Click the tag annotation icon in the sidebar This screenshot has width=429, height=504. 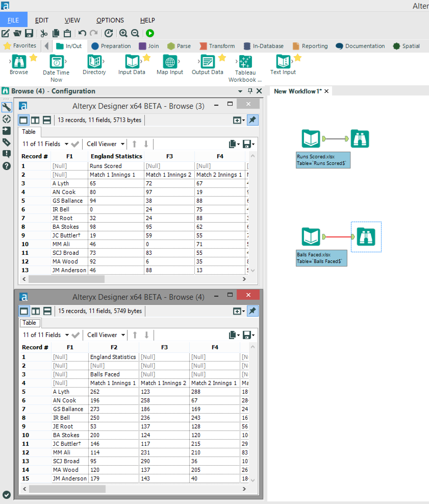tap(7, 142)
